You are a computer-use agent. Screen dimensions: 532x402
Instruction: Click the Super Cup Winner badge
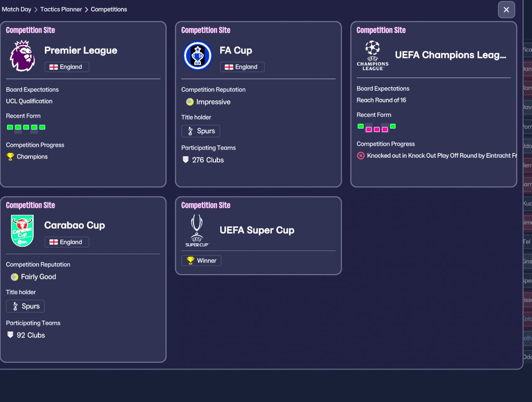[202, 261]
